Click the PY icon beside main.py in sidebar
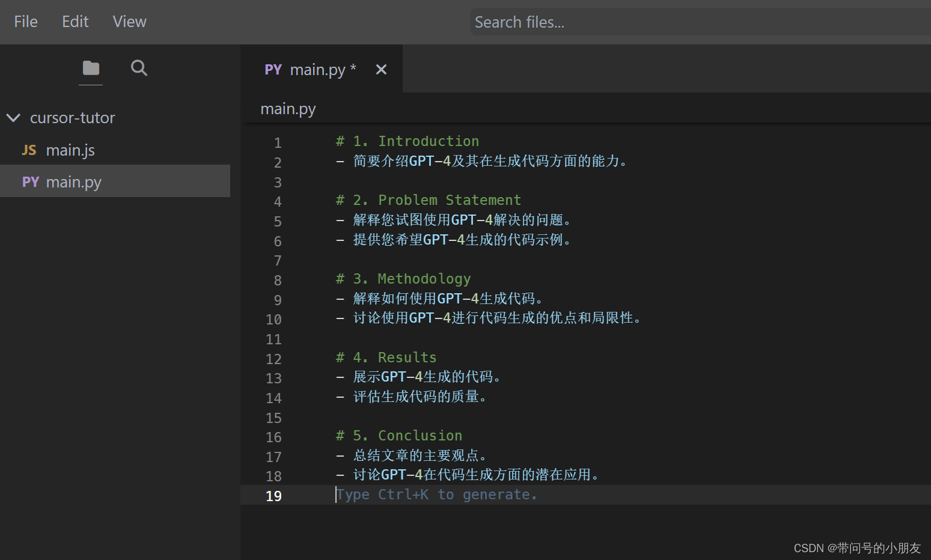 (31, 182)
